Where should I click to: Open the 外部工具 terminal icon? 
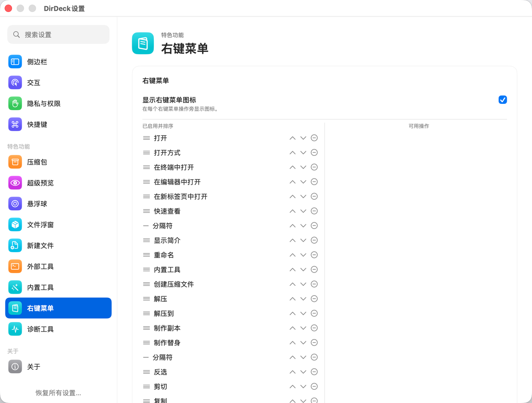click(15, 266)
